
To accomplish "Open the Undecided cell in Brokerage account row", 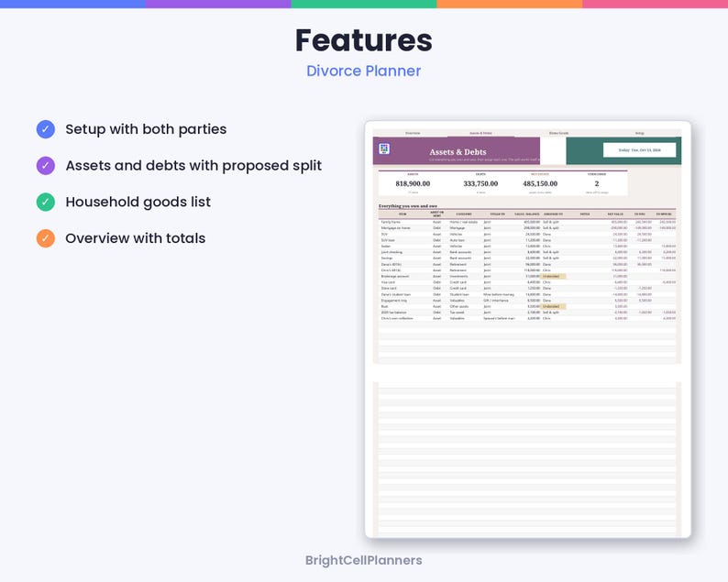I will click(x=554, y=276).
